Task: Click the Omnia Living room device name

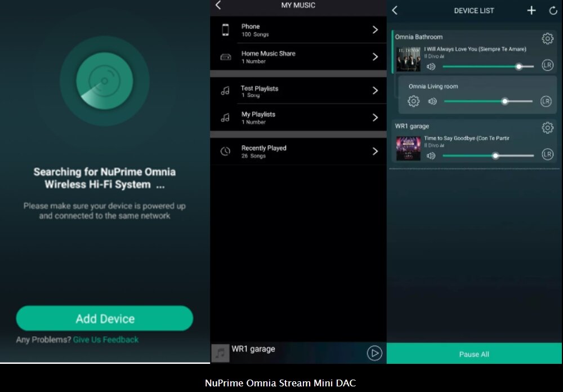Action: [433, 86]
